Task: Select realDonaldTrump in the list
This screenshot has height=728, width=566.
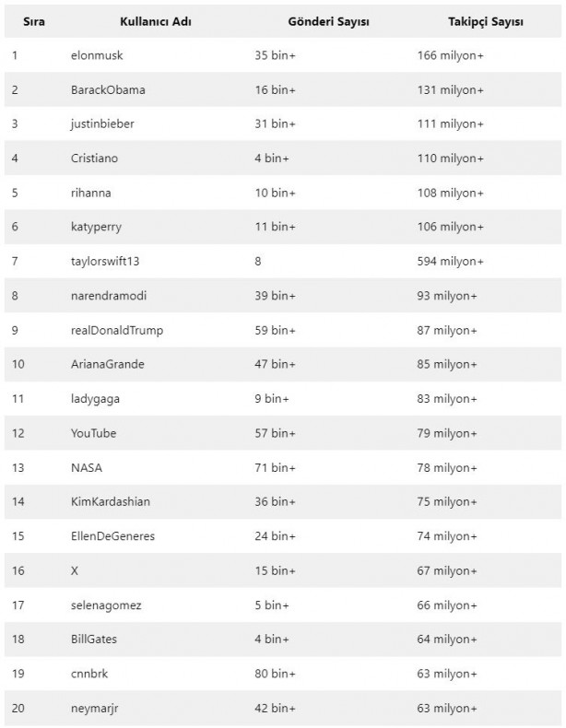Action: click(x=117, y=329)
